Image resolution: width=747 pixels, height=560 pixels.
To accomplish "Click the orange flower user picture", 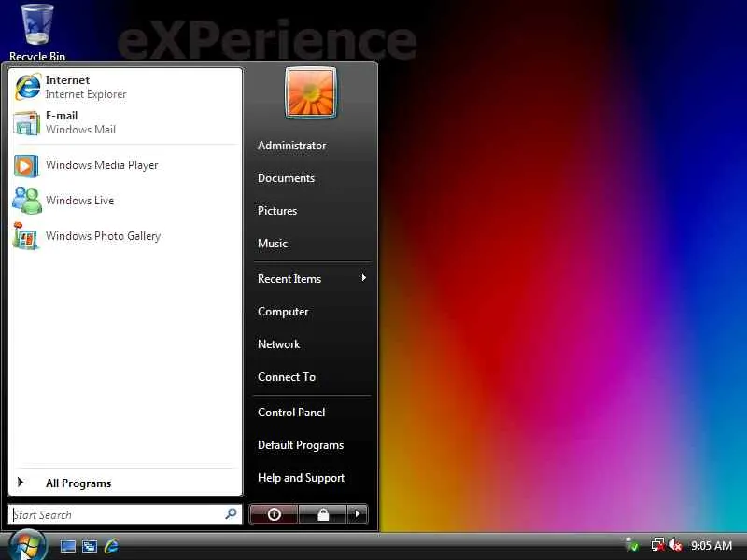I will click(x=311, y=92).
